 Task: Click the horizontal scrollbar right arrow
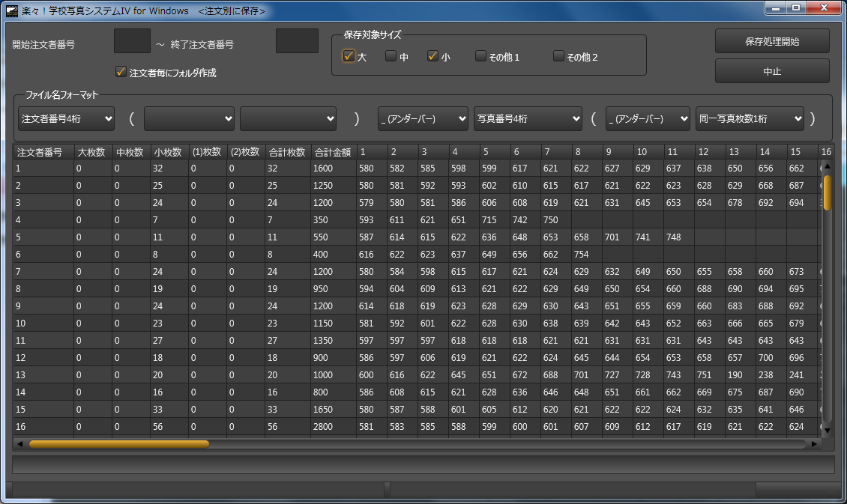point(814,444)
